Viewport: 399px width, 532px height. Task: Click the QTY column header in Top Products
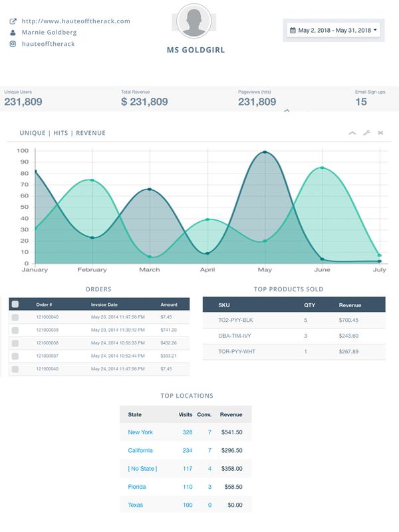[x=309, y=305]
